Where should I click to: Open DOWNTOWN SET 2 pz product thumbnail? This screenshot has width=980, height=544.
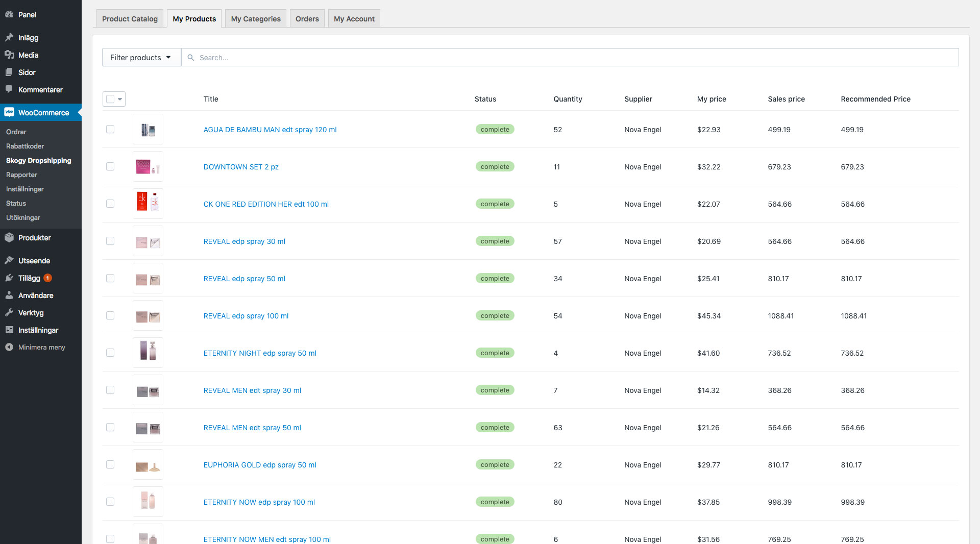click(148, 166)
